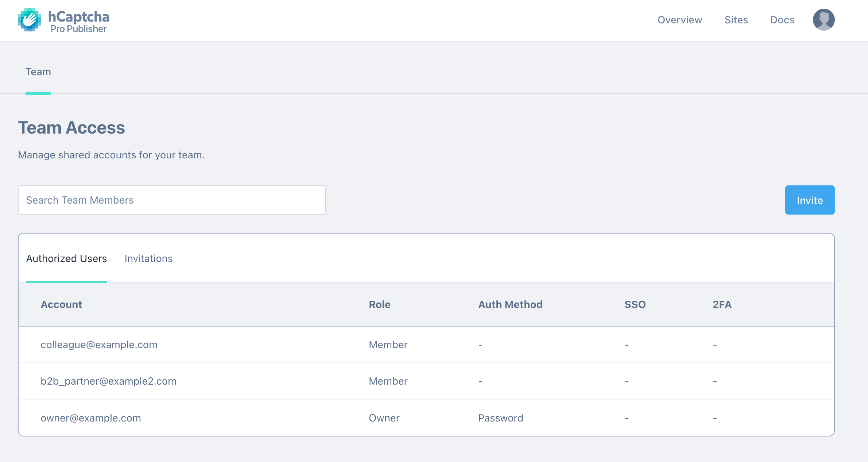Select the b2b_partner@example2.com account row

click(x=108, y=381)
